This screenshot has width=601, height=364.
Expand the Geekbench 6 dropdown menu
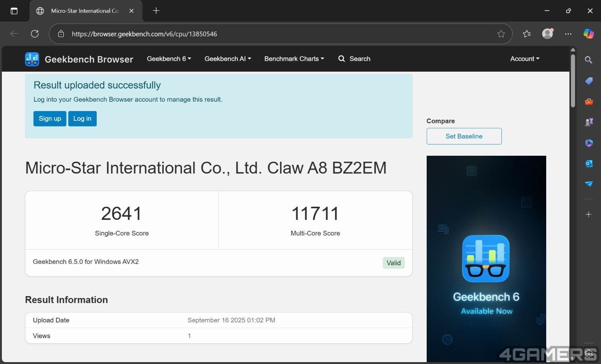tap(169, 59)
